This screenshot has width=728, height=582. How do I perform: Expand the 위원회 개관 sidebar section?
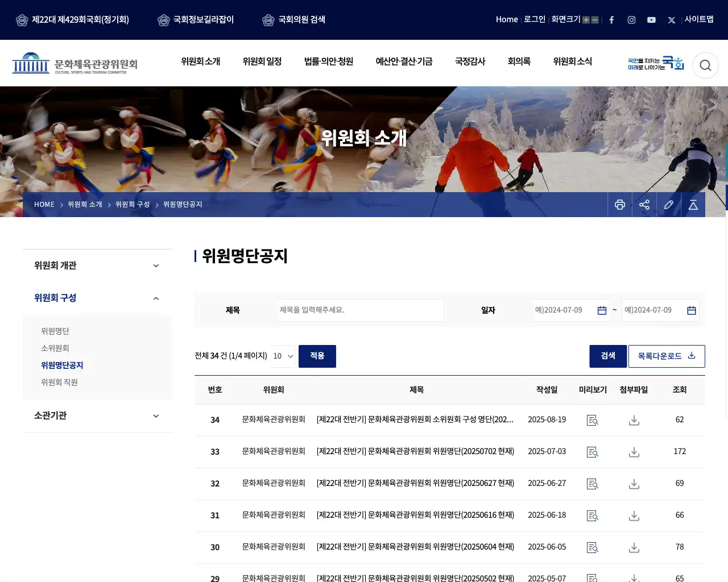(97, 265)
